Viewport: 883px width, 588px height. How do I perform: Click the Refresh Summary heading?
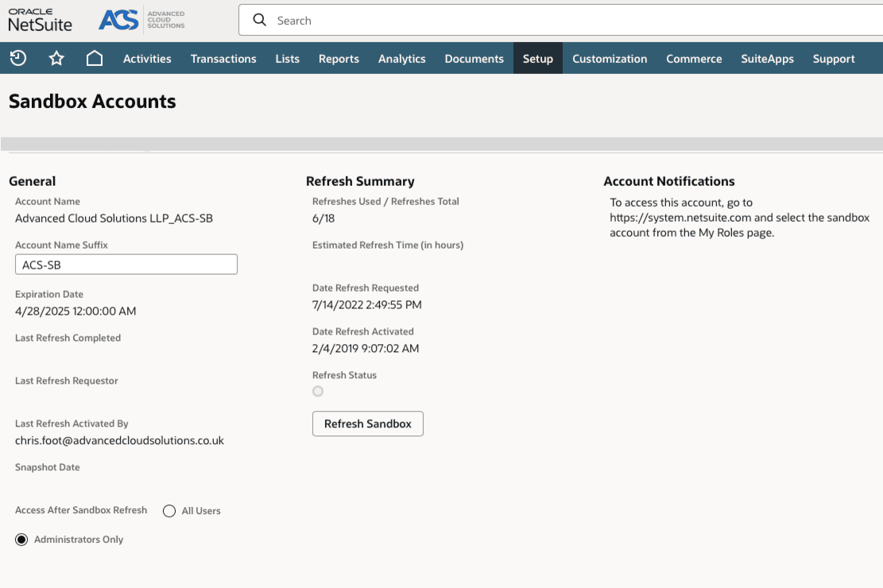click(360, 181)
